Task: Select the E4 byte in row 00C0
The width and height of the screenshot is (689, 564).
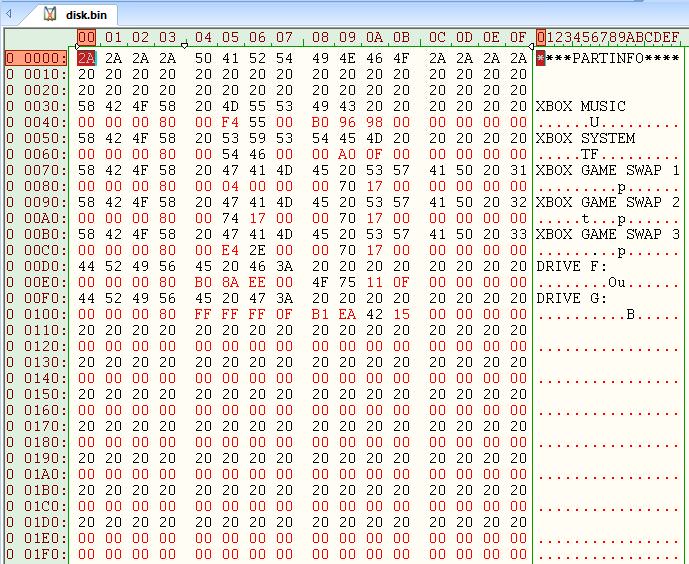Action: pos(230,250)
